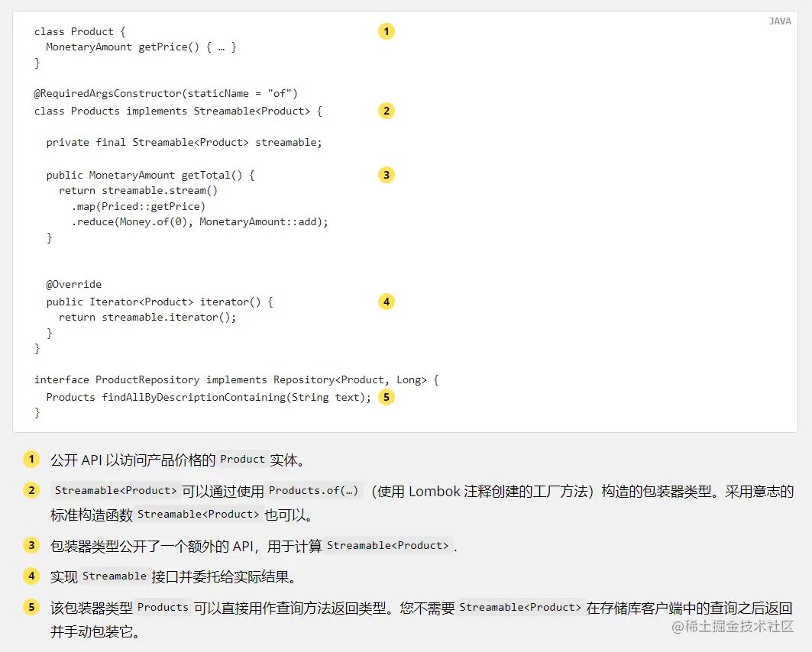
Task: Click callout badge 4 next to the iterator method
Action: (x=387, y=302)
